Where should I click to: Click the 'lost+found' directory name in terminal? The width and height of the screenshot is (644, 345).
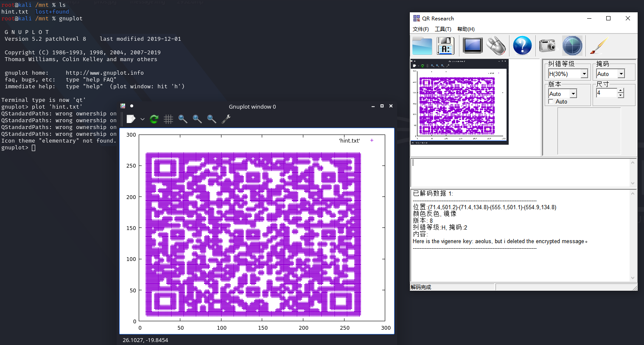52,12
